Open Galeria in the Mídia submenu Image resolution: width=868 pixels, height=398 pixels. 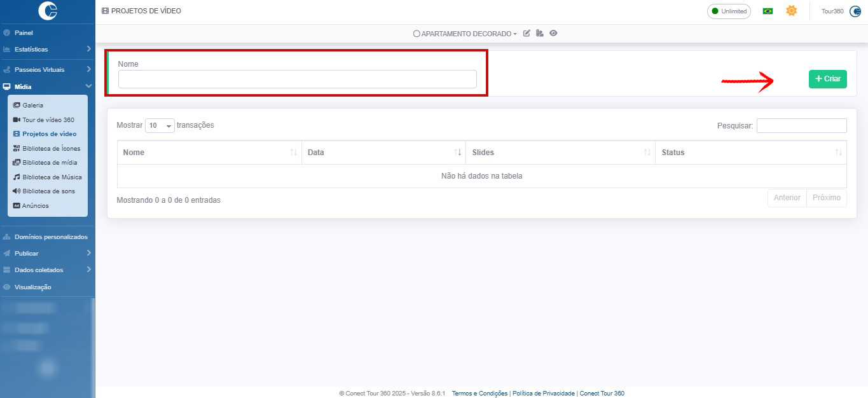32,106
